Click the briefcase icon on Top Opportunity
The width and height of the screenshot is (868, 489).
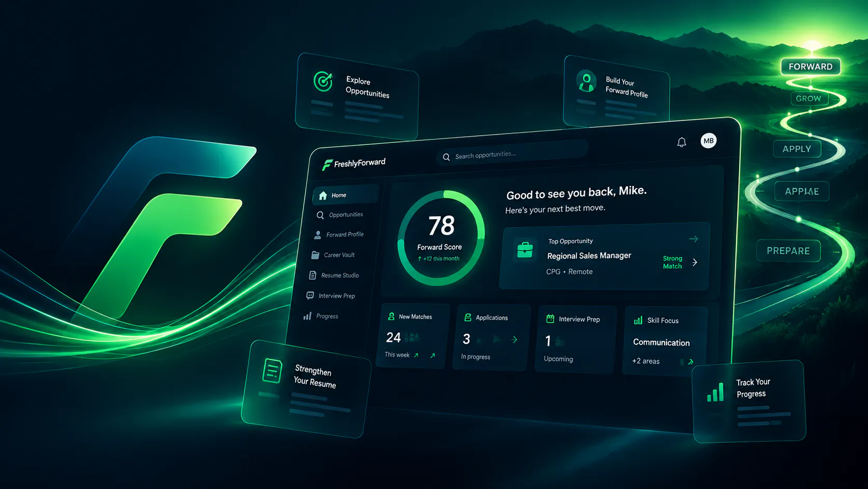click(525, 250)
